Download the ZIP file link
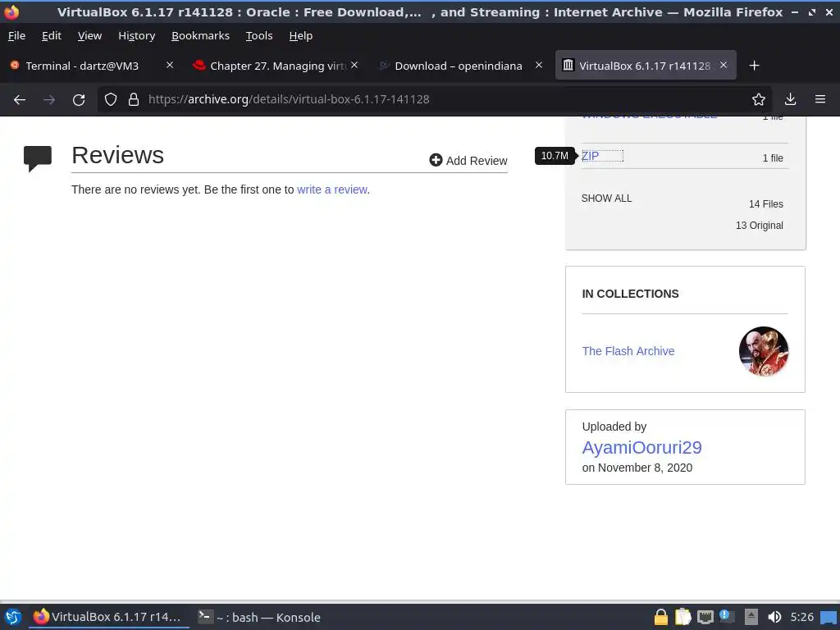 [x=591, y=156]
